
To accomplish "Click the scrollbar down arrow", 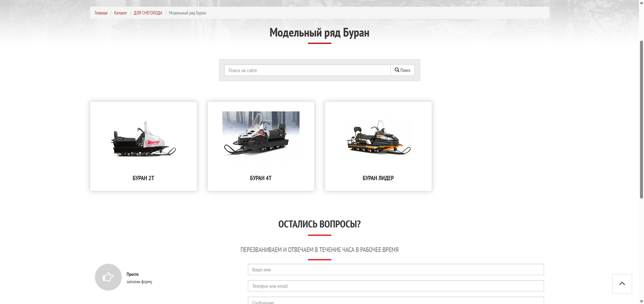I will [x=641, y=301].
